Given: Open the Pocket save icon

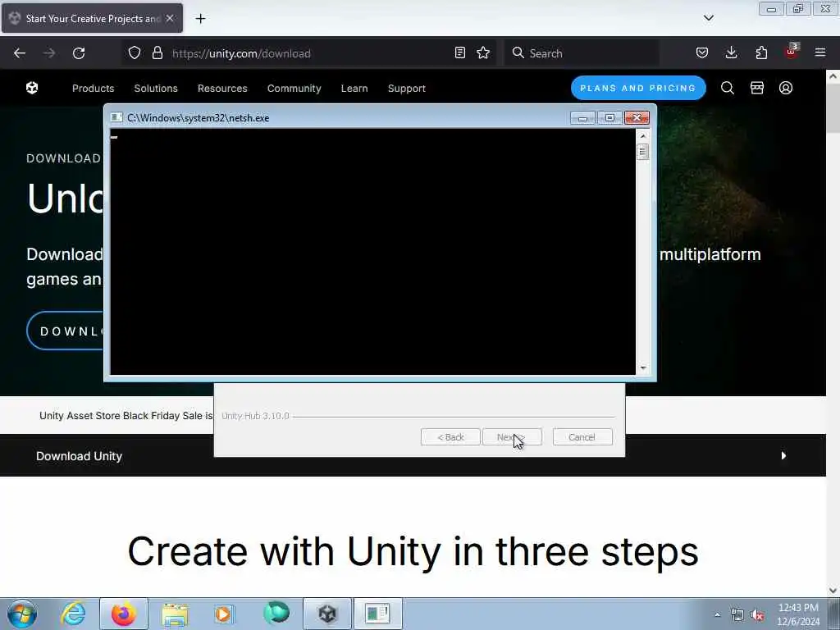Looking at the screenshot, I should [x=702, y=52].
